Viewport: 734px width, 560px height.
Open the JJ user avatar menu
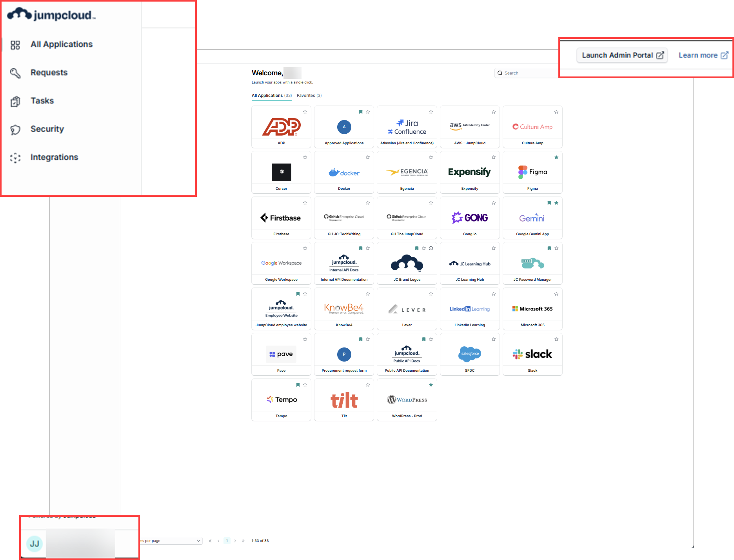35,544
